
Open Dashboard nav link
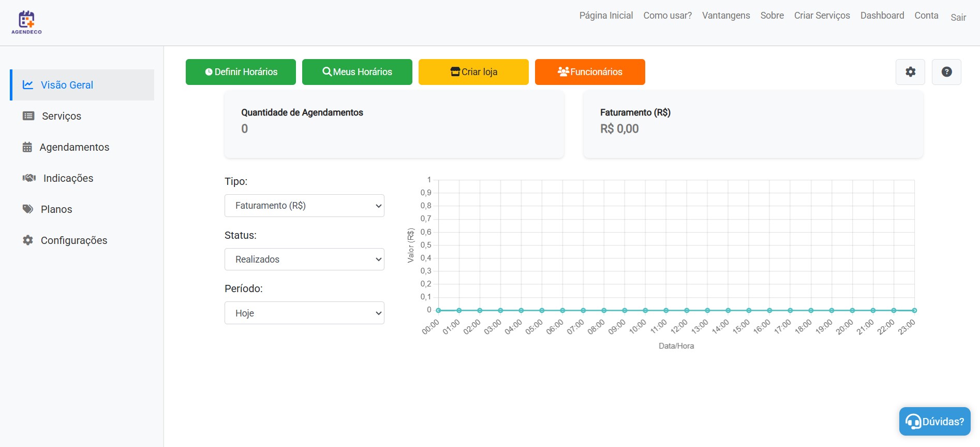click(x=882, y=16)
